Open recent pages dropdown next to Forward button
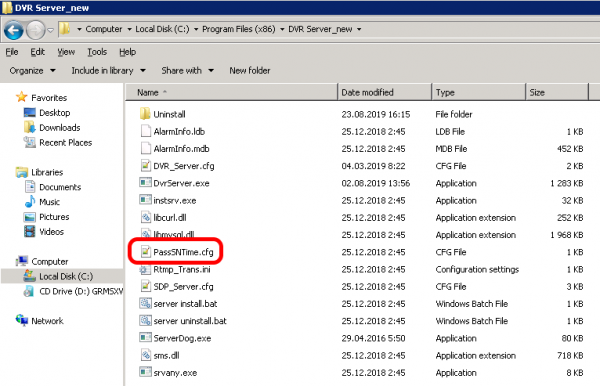 click(51, 30)
